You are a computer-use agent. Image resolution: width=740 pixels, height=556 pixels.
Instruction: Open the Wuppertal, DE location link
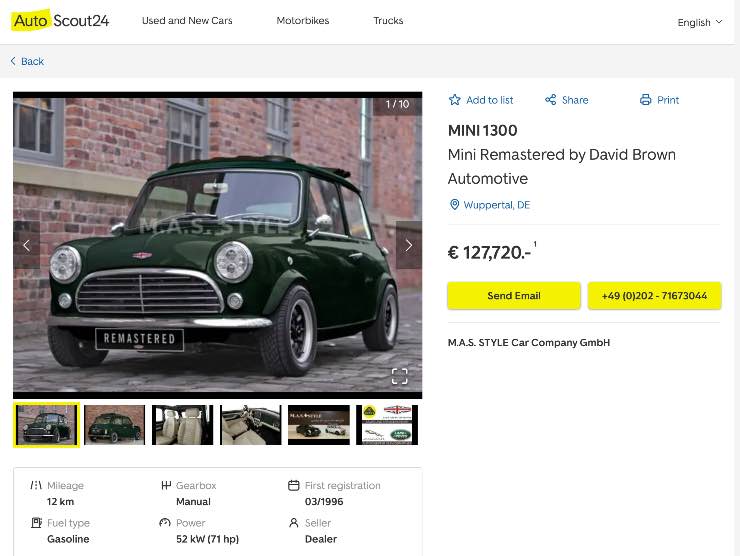[x=496, y=205]
